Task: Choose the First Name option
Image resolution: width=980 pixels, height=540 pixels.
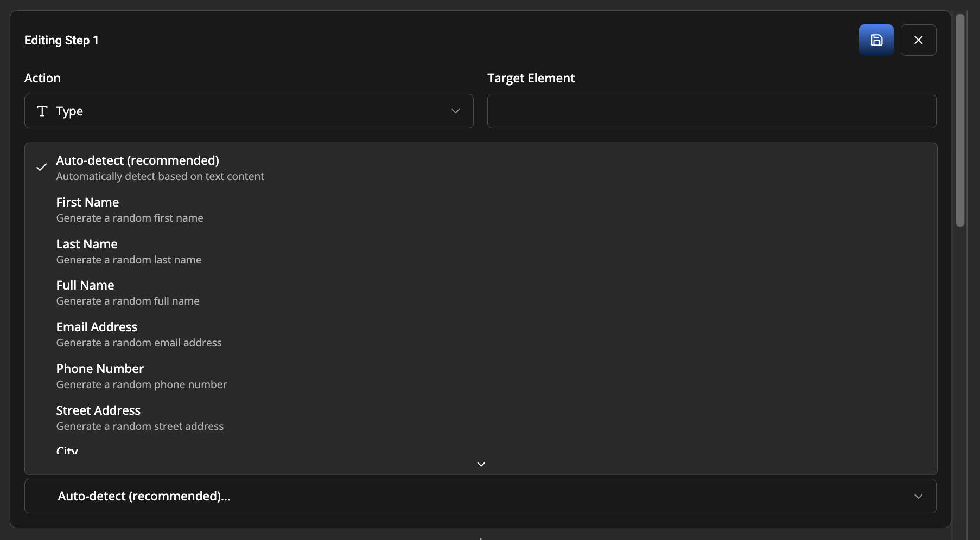Action: pos(480,210)
